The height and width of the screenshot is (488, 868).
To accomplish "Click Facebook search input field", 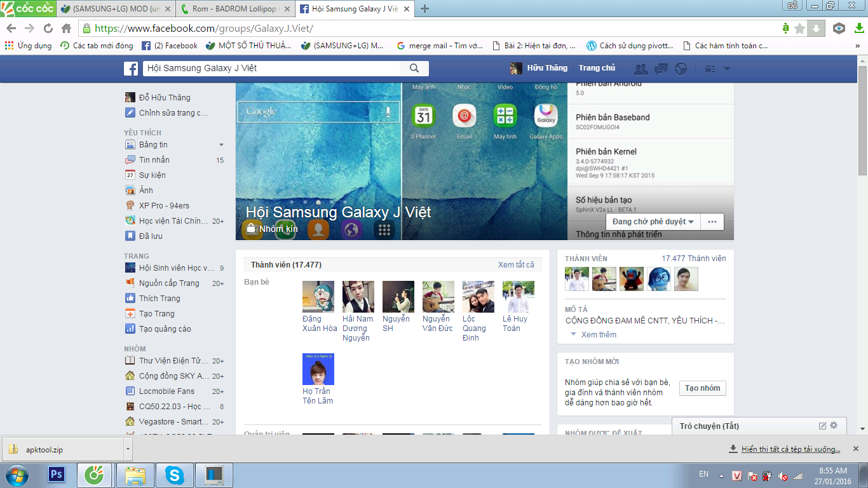I will (272, 69).
